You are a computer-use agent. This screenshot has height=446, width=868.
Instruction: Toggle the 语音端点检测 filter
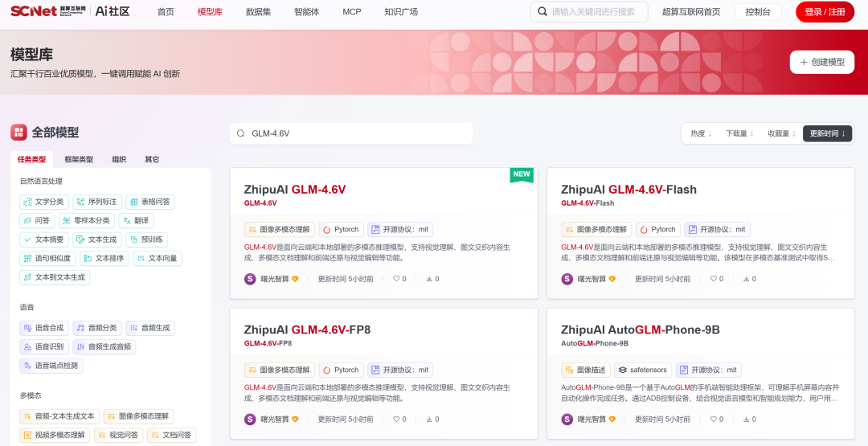click(x=51, y=366)
